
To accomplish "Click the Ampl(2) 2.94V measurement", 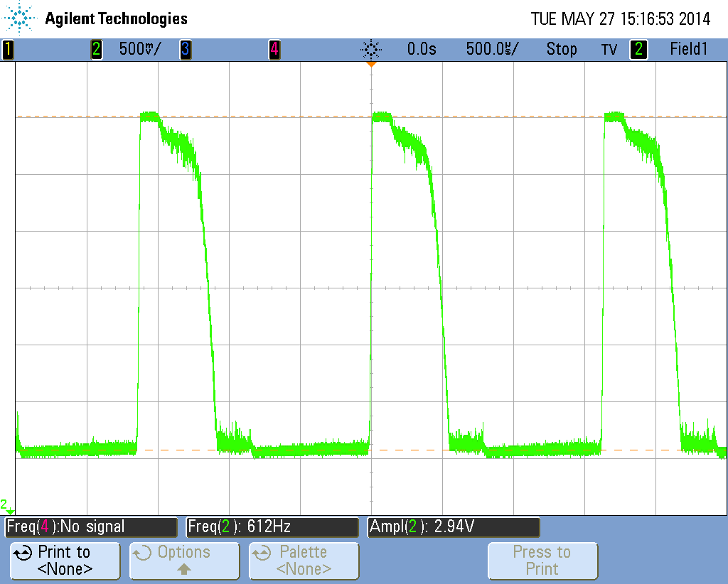I will [x=453, y=526].
